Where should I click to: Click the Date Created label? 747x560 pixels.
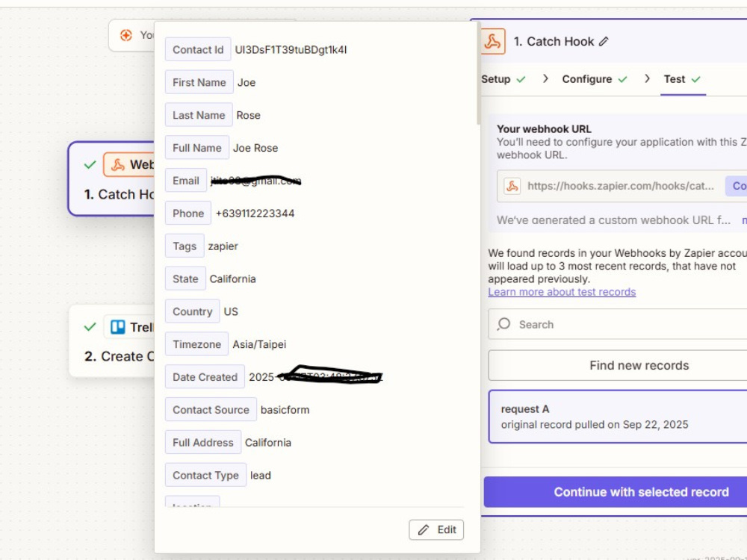pos(205,377)
